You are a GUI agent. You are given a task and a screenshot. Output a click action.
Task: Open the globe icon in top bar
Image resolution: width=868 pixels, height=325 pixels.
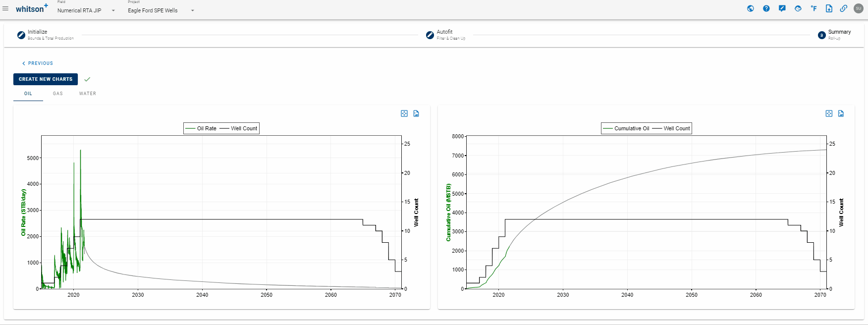pos(751,8)
